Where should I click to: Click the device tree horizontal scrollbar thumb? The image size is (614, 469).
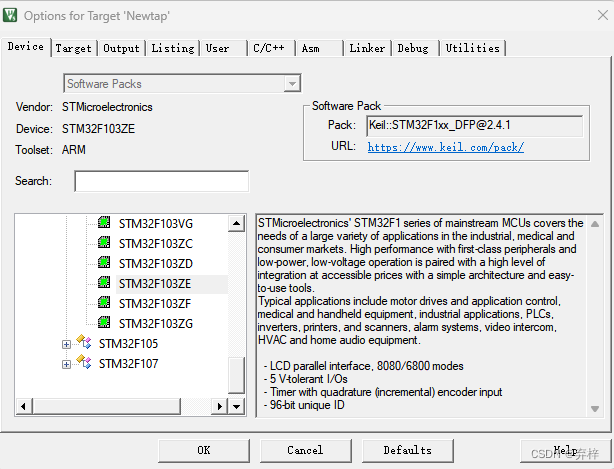coord(107,406)
